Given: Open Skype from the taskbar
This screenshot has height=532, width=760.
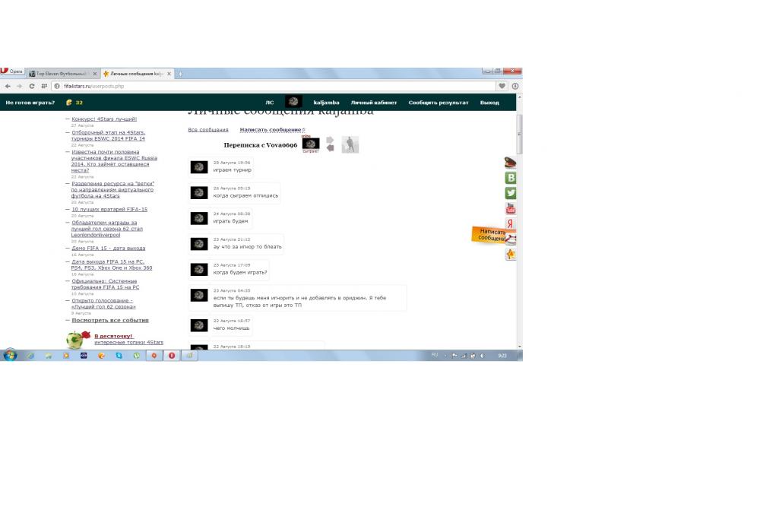Looking at the screenshot, I should point(119,356).
